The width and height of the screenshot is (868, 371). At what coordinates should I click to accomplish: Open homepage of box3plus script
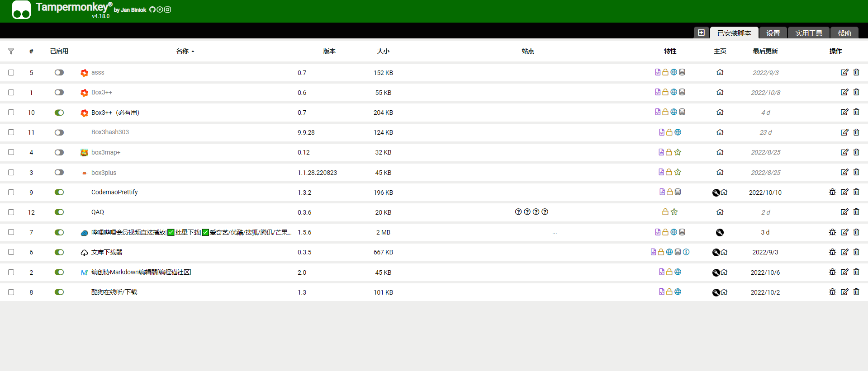(720, 172)
